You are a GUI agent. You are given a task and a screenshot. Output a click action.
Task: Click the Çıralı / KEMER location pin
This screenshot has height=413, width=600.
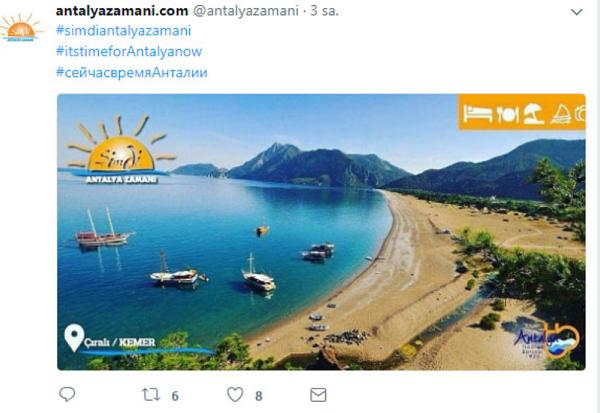[x=74, y=338]
